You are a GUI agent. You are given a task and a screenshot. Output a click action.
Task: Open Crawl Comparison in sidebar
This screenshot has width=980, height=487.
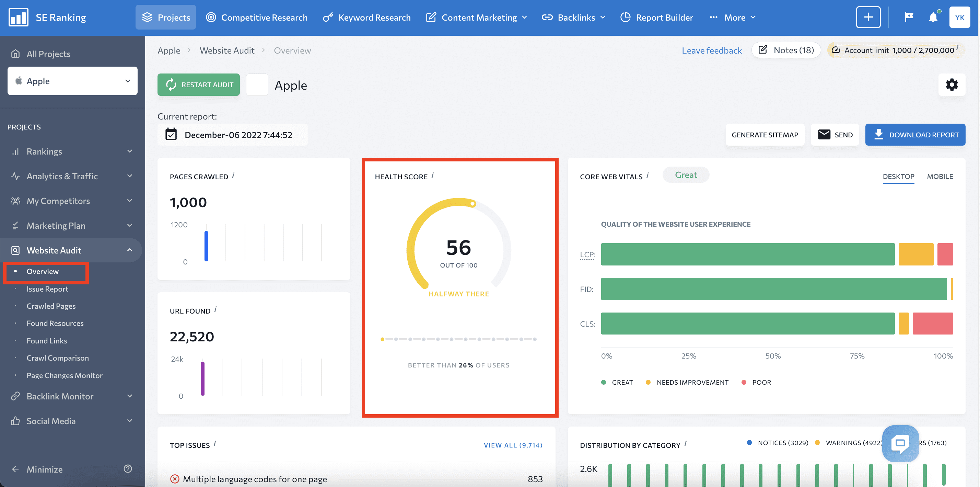(x=57, y=358)
